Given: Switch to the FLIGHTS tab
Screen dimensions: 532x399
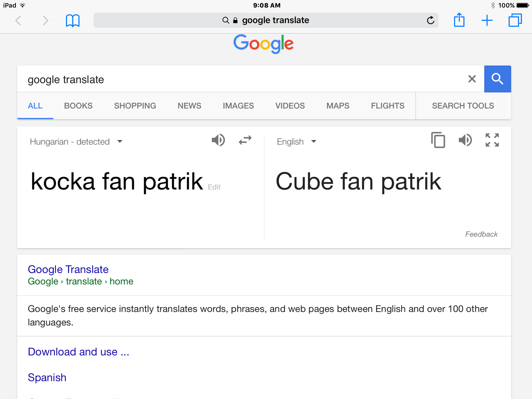Looking at the screenshot, I should (x=388, y=106).
